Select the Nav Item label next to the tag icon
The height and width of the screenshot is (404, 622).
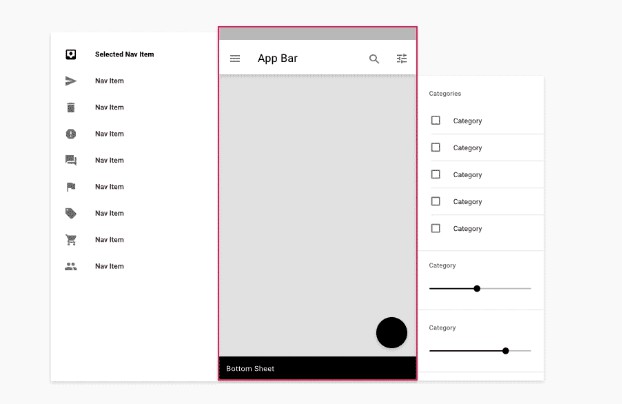[109, 214]
